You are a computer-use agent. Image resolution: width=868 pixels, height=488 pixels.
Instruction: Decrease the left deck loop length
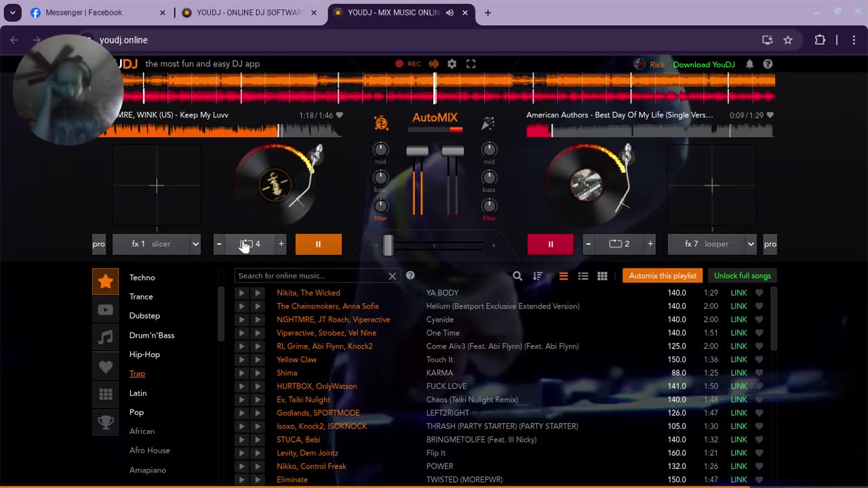click(x=219, y=244)
